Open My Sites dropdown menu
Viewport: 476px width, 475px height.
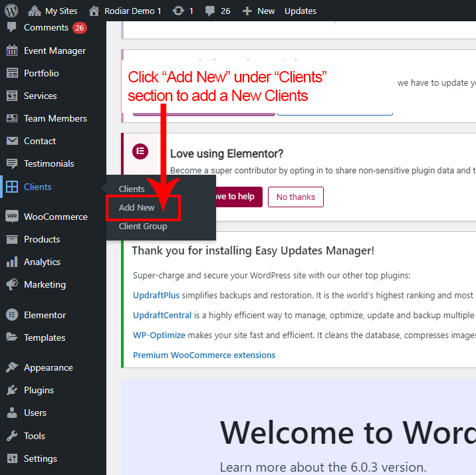[x=53, y=11]
